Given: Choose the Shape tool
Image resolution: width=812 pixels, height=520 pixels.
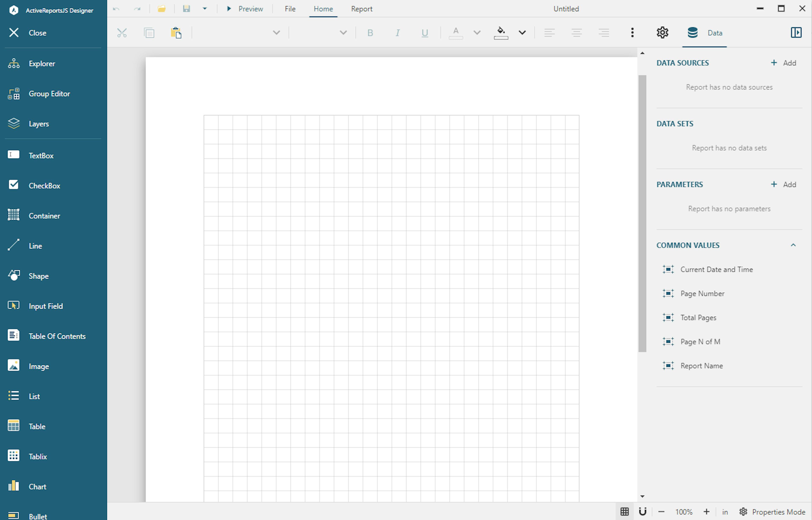Looking at the screenshot, I should pyautogui.click(x=38, y=276).
